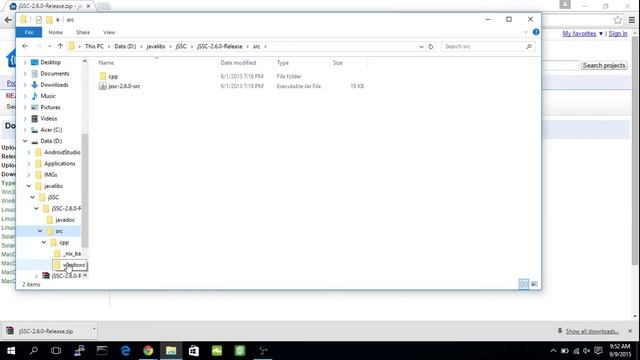This screenshot has height=360, width=640.
Task: Select Pictures in navigation pane
Action: pos(50,107)
